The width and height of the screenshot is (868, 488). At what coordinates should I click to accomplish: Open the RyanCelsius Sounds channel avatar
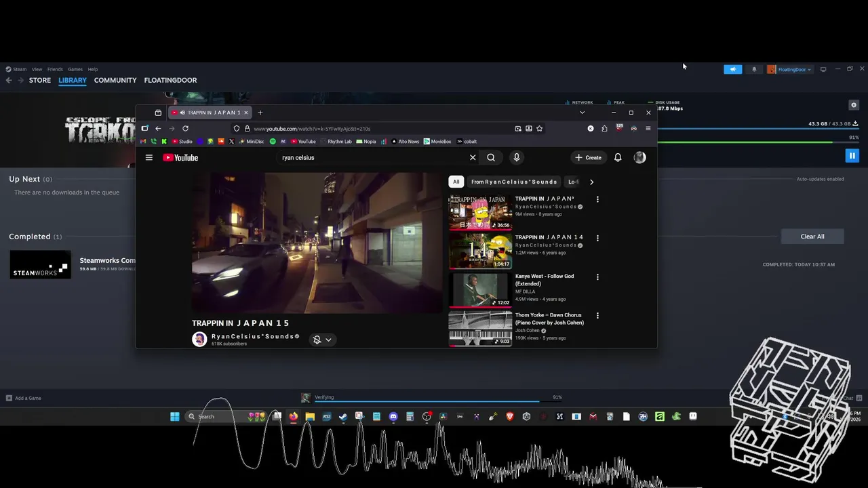199,340
